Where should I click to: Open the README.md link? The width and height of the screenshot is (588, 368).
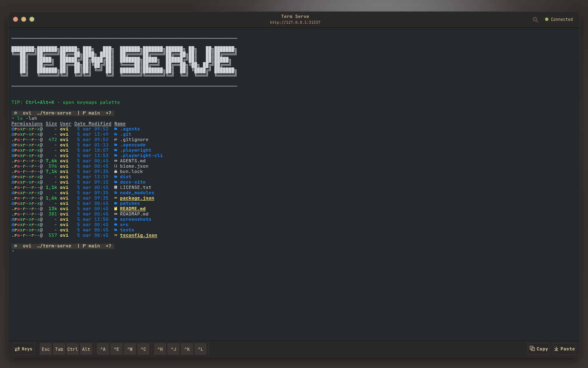point(133,209)
